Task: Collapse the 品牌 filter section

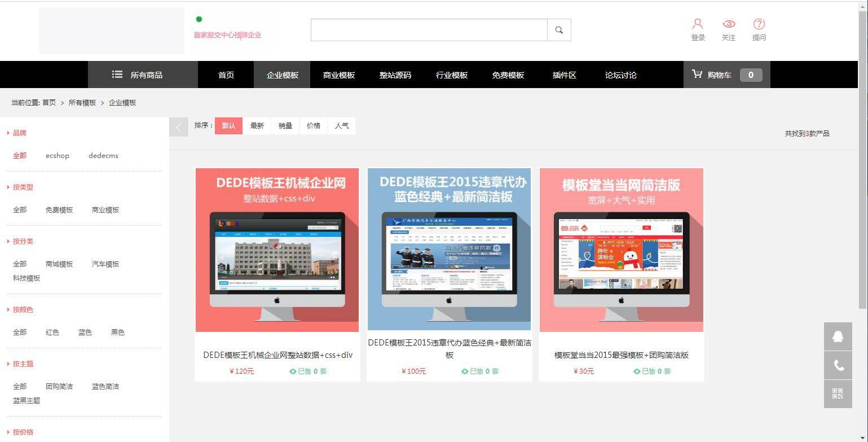Action: pyautogui.click(x=19, y=133)
